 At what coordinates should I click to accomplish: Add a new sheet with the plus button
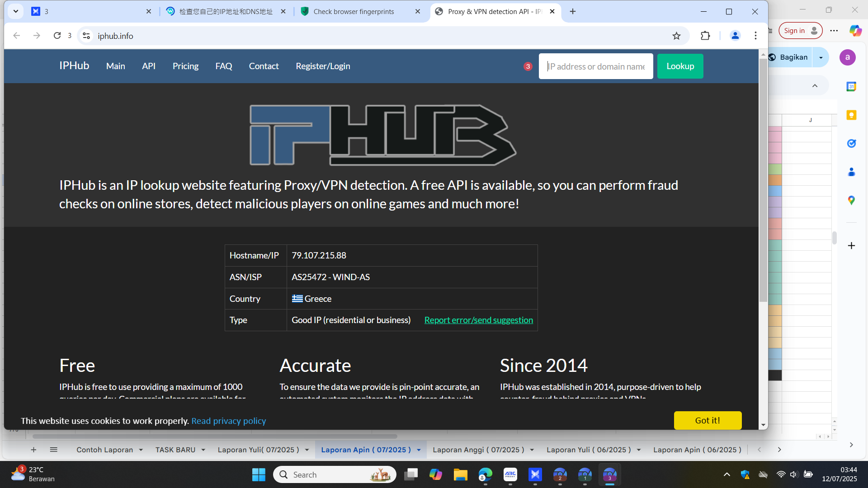click(x=33, y=450)
